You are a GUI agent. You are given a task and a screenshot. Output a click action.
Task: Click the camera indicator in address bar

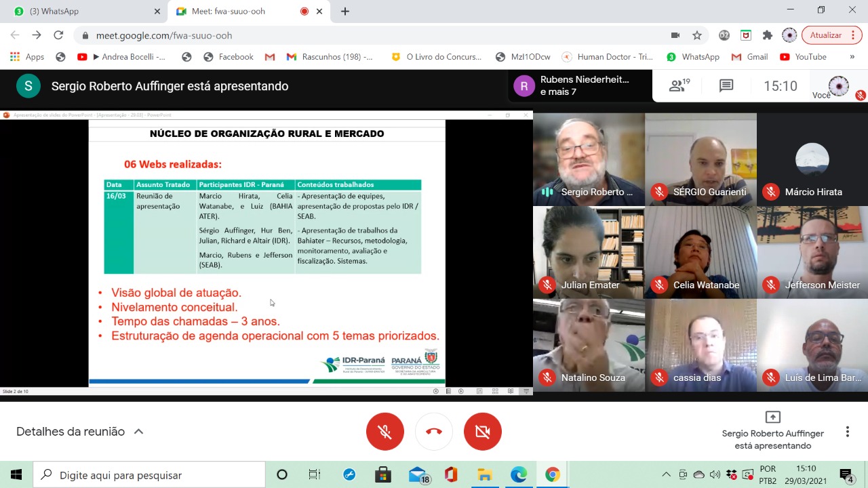pyautogui.click(x=675, y=35)
